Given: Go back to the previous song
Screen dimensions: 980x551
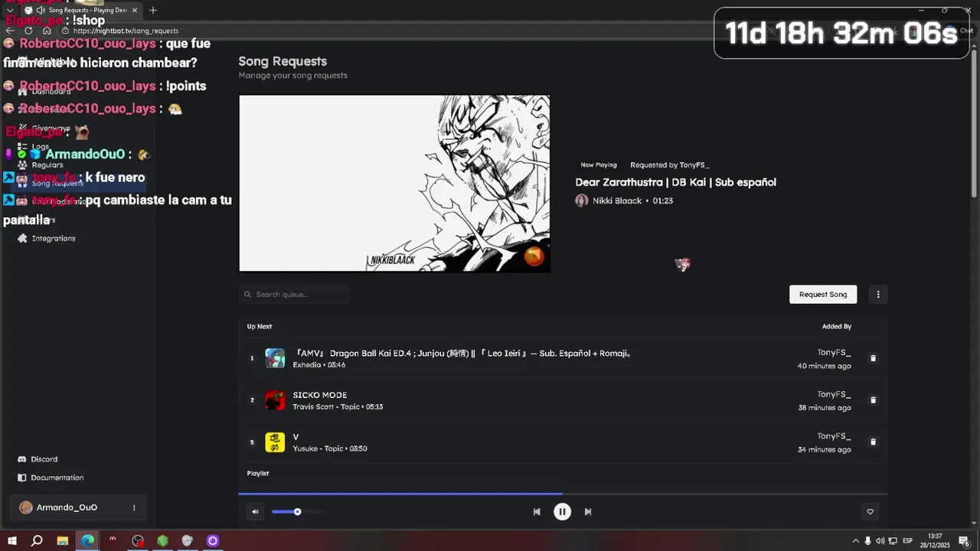Looking at the screenshot, I should [537, 512].
